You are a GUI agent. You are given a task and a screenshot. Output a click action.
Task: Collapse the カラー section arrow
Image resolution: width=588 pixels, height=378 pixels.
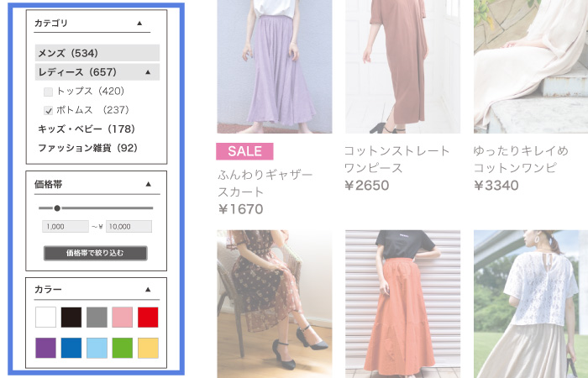point(148,290)
